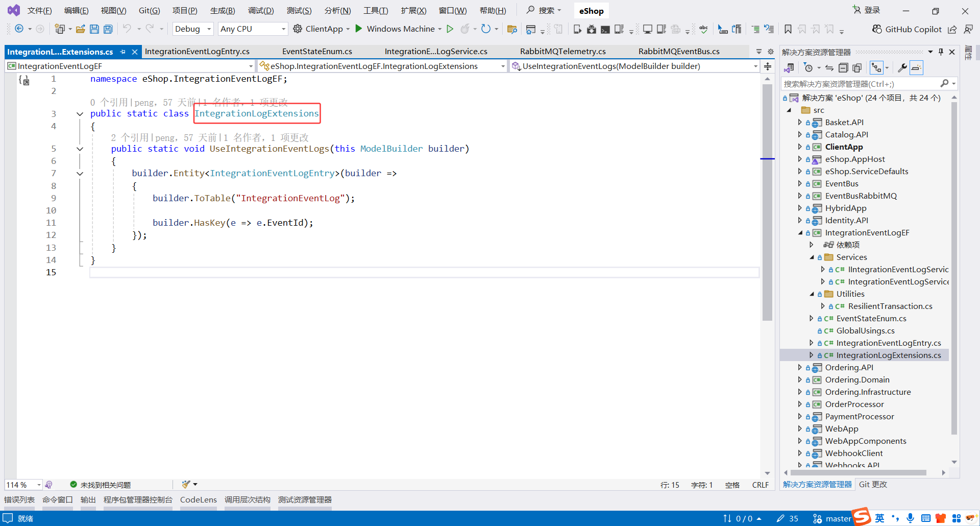Open the 调试(D) menu
This screenshot has width=980, height=526.
[x=261, y=11]
